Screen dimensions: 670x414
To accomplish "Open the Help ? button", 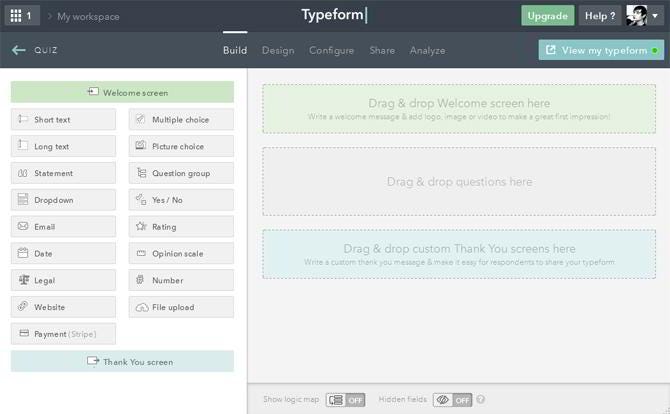I will (x=600, y=16).
